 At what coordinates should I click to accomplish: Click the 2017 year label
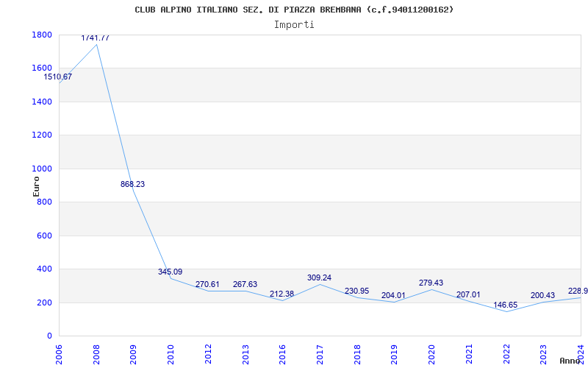point(320,355)
